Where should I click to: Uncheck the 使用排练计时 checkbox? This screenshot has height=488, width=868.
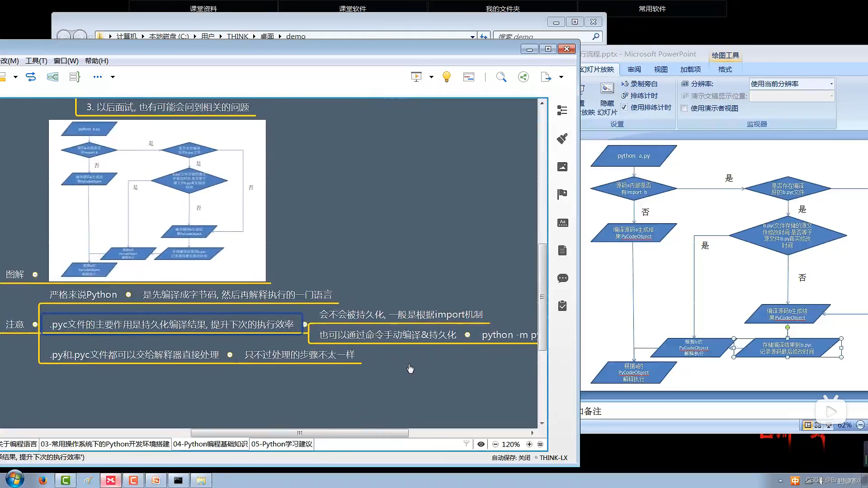[624, 108]
